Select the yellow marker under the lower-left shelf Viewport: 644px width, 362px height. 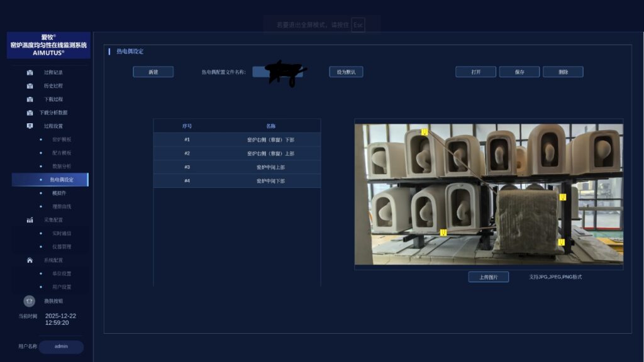click(443, 233)
